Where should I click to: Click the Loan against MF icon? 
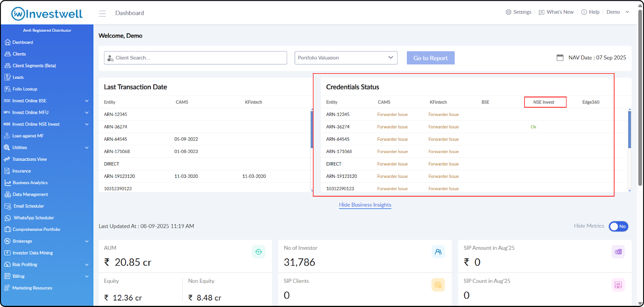[7, 136]
